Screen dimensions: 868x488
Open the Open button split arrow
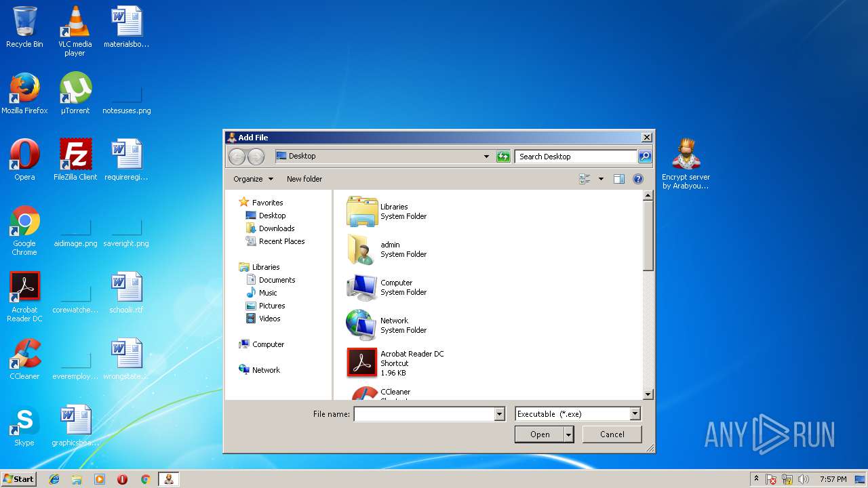pos(568,434)
